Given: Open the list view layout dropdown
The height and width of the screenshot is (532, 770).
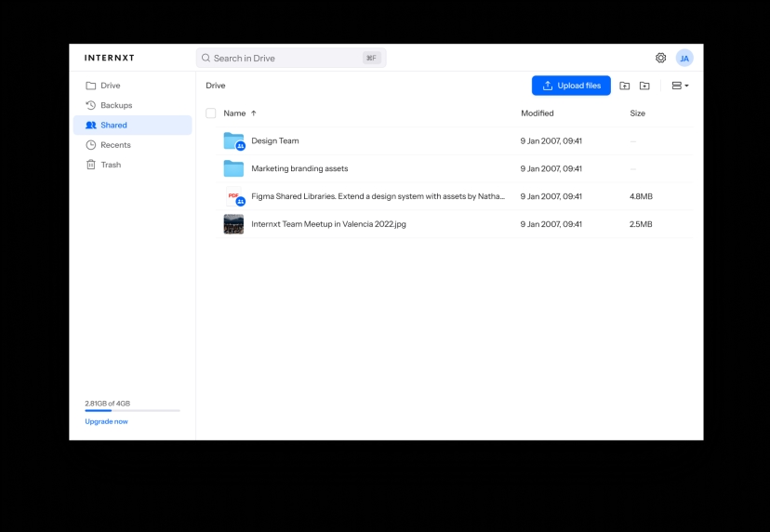Looking at the screenshot, I should pos(680,86).
